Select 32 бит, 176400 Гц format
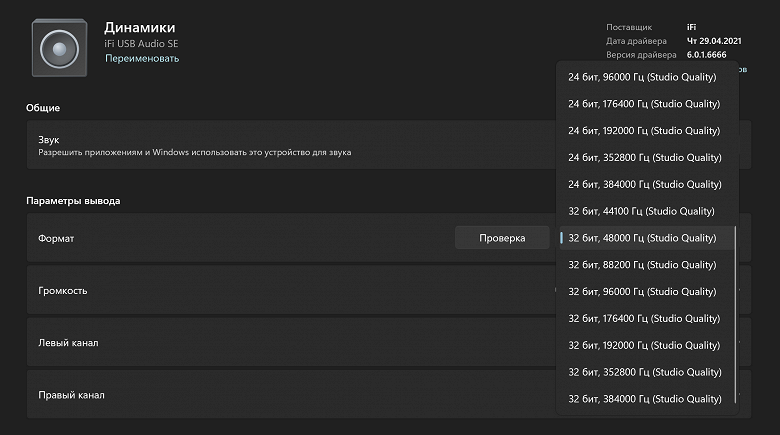The image size is (780, 435). (x=643, y=318)
